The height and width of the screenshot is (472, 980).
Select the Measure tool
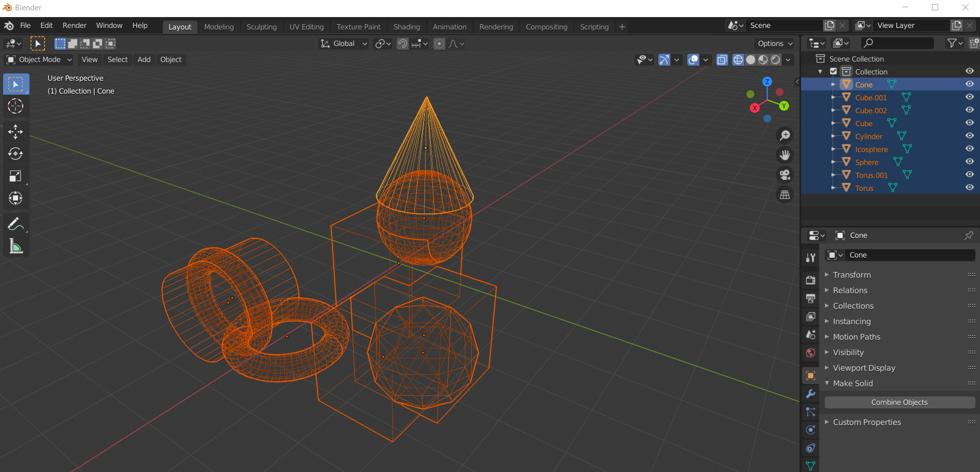click(16, 247)
